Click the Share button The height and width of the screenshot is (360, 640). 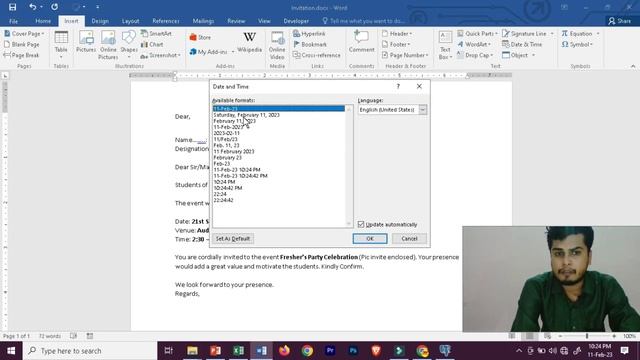620,21
